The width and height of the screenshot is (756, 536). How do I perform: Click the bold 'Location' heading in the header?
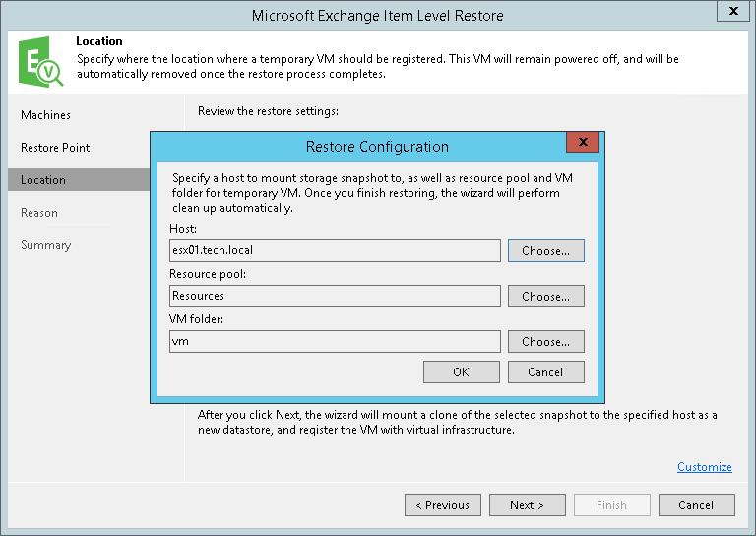click(x=99, y=41)
